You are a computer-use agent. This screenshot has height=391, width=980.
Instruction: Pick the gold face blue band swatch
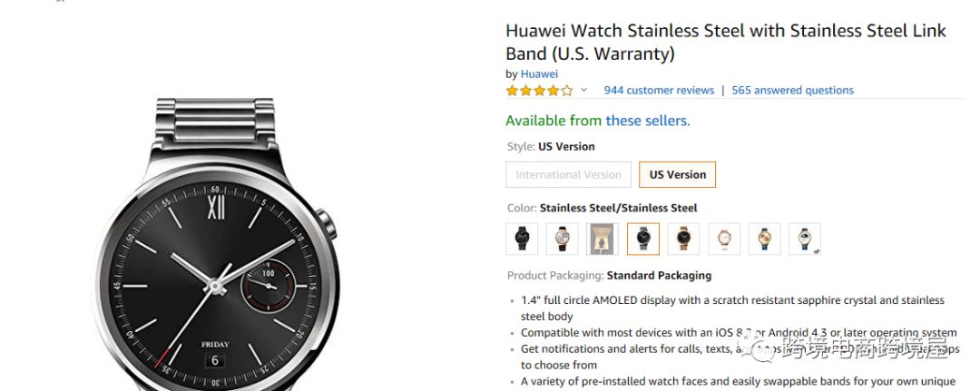coord(764,239)
